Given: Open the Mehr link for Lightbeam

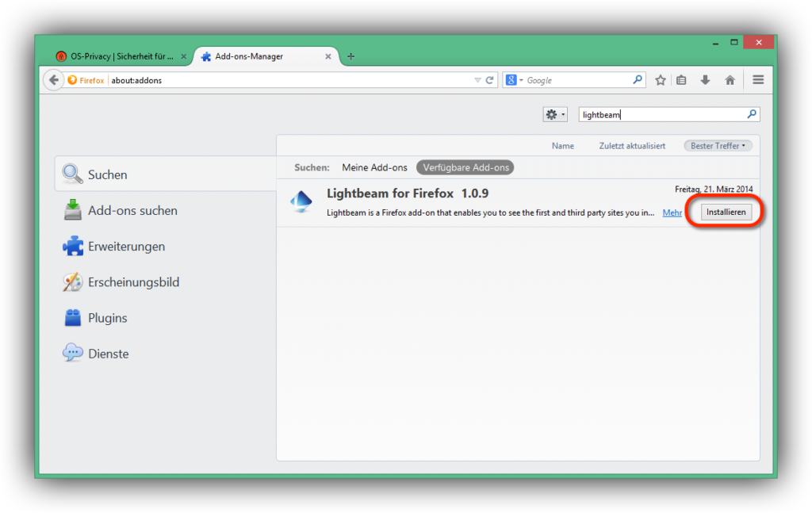Looking at the screenshot, I should pyautogui.click(x=672, y=212).
